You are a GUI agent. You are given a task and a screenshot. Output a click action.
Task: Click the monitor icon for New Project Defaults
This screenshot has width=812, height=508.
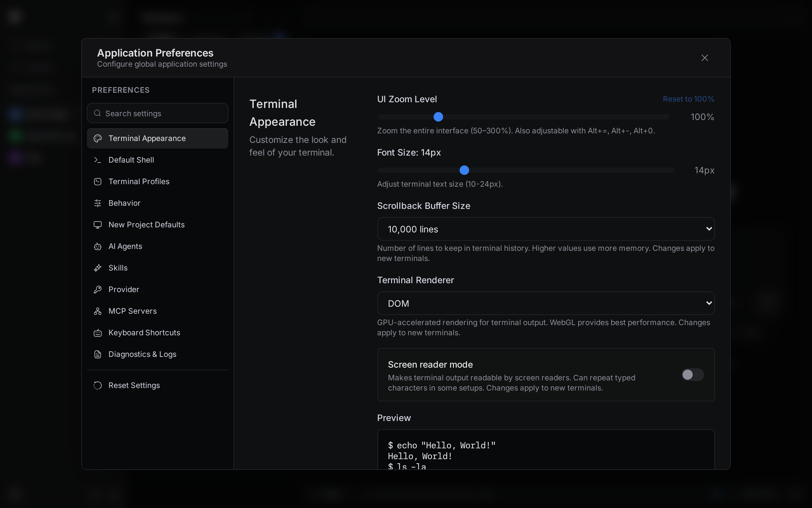(98, 225)
